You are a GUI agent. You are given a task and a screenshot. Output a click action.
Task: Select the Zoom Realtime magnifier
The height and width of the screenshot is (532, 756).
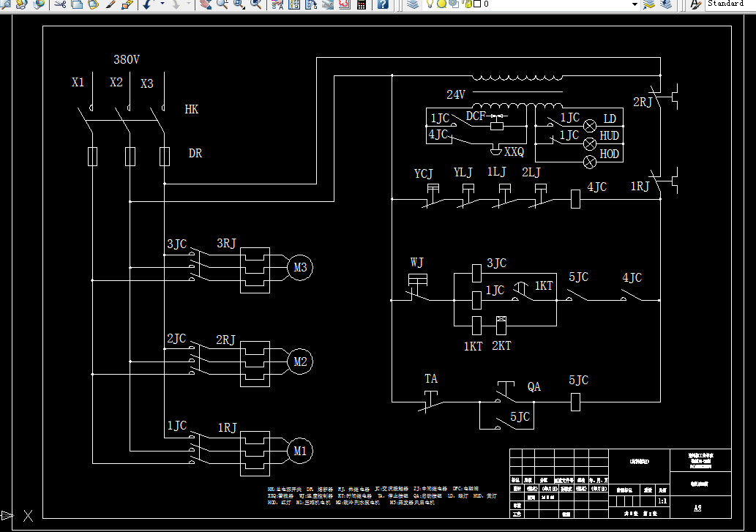point(222,4)
